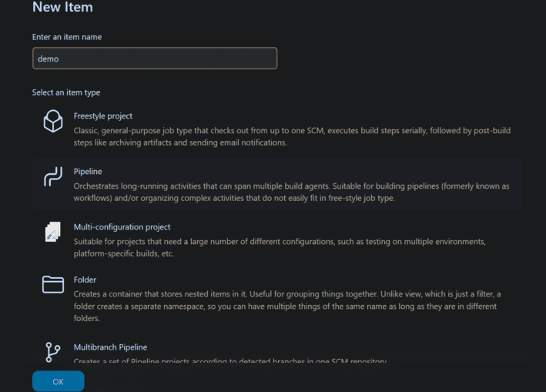
Task: Click the Pipeline description about orchestrating activities
Action: [291, 192]
